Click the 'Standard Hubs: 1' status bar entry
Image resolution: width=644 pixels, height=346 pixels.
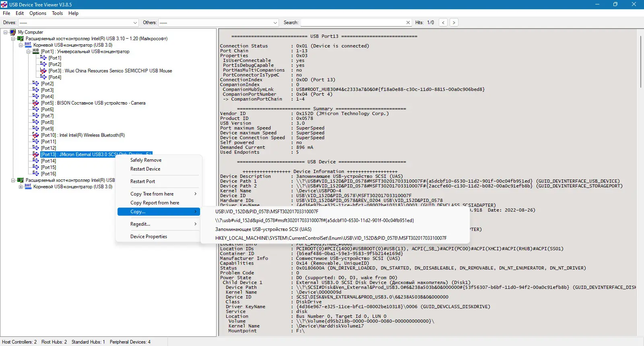88,342
